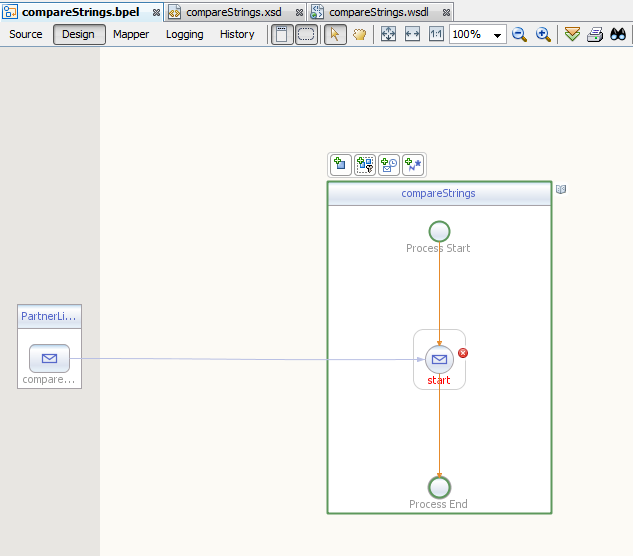This screenshot has width=633, height=556.
Task: Click the binoculars find icon
Action: tap(618, 34)
